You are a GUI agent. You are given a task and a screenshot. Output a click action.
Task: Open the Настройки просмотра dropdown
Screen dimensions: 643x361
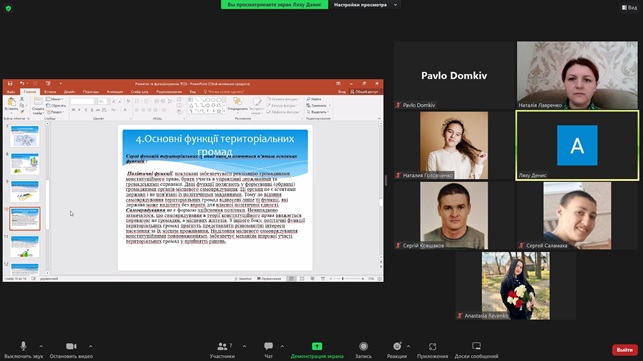point(365,5)
